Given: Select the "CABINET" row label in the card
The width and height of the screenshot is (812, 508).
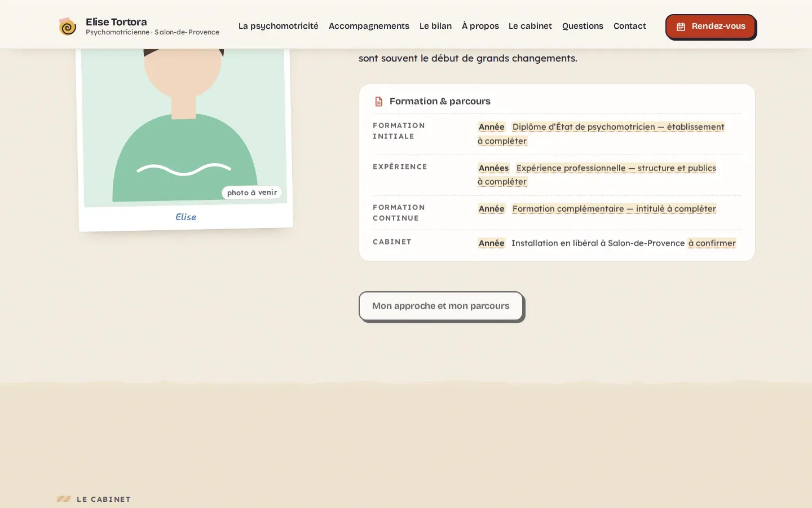Looking at the screenshot, I should [x=392, y=242].
